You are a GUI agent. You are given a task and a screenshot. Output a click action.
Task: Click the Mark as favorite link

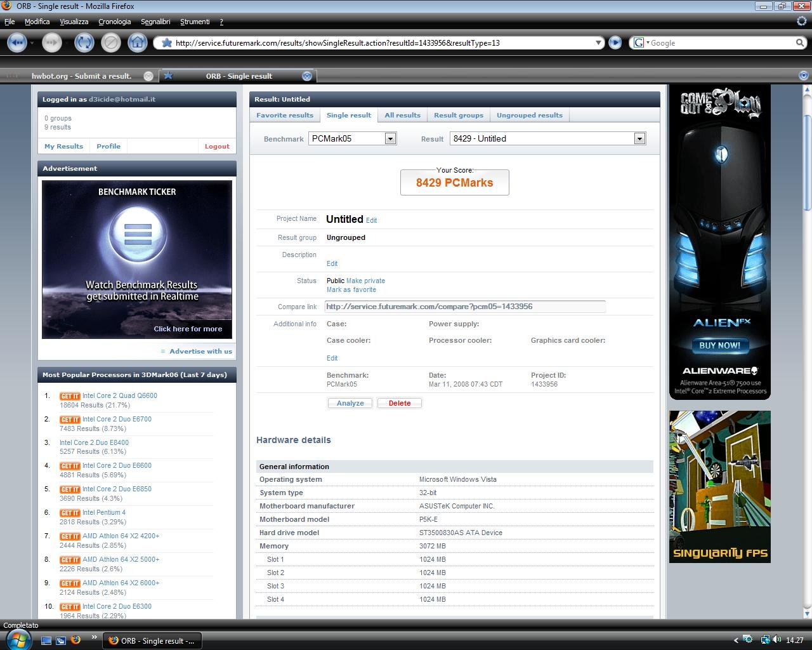[351, 289]
